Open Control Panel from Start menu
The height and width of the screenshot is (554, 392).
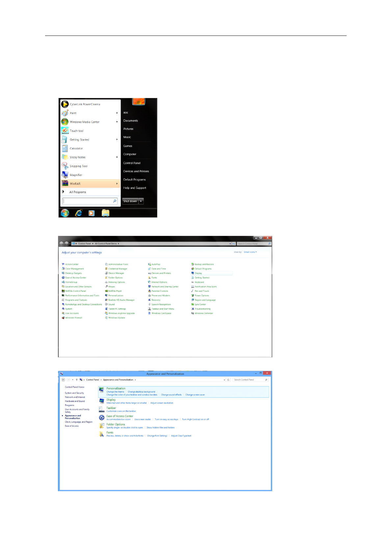(132, 163)
